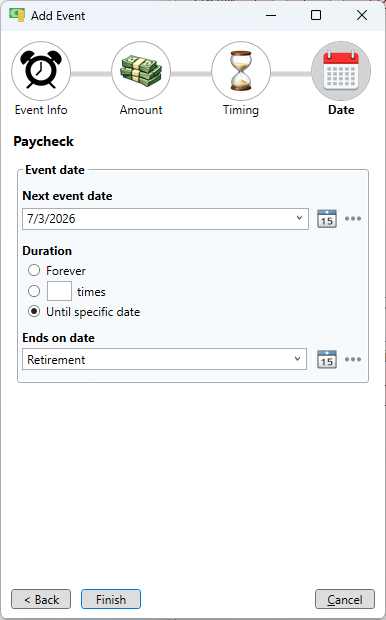
Task: Open the Amount money stack step
Action: click(x=141, y=71)
